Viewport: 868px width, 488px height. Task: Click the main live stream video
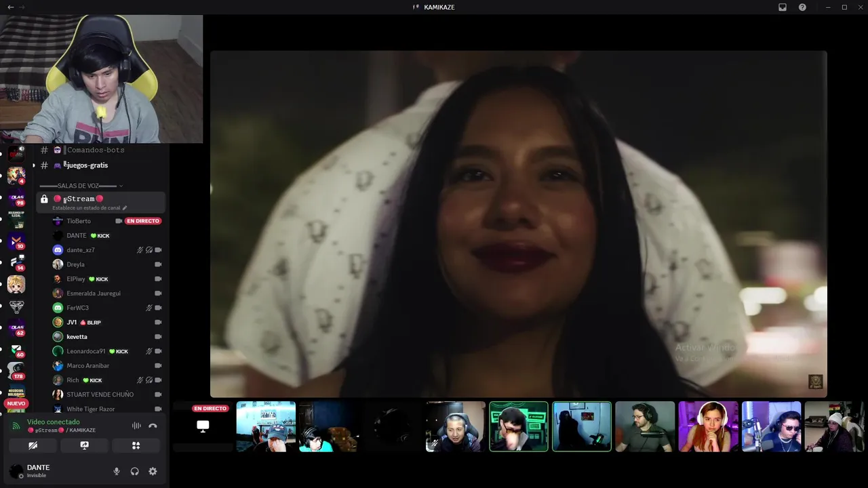coord(518,224)
